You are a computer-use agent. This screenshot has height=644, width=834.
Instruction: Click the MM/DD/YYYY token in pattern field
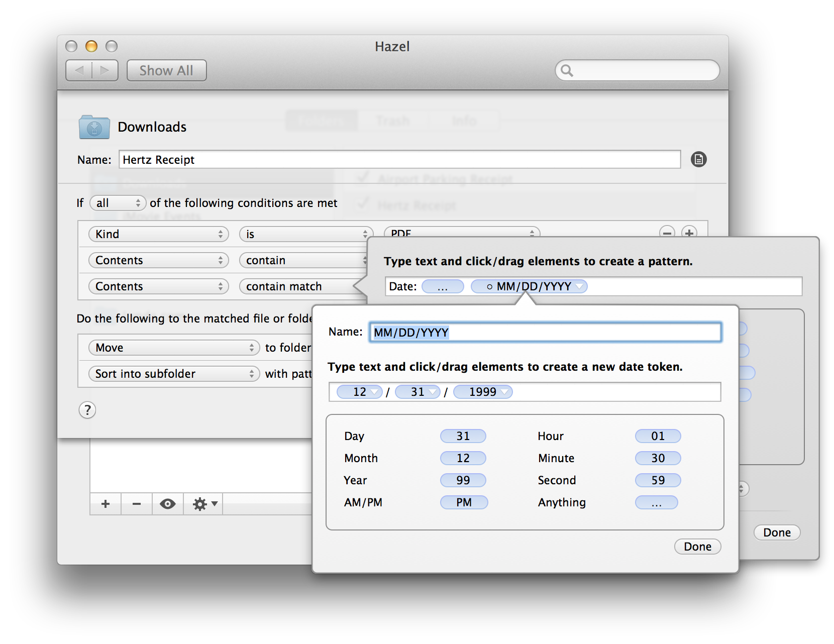[x=529, y=286]
